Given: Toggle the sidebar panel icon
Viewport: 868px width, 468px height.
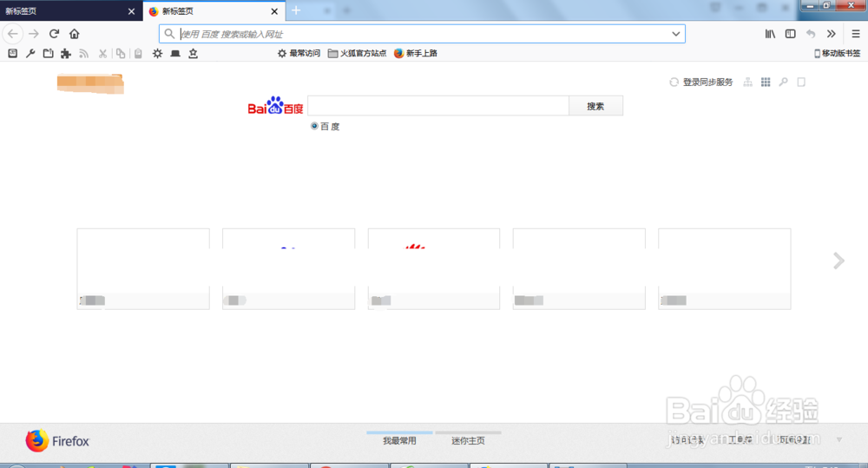Looking at the screenshot, I should 791,34.
